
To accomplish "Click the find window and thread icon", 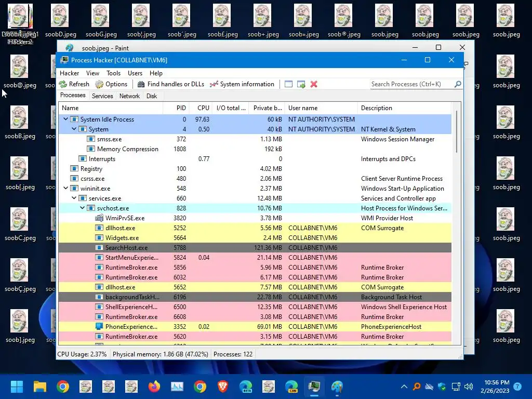I will [x=301, y=84].
